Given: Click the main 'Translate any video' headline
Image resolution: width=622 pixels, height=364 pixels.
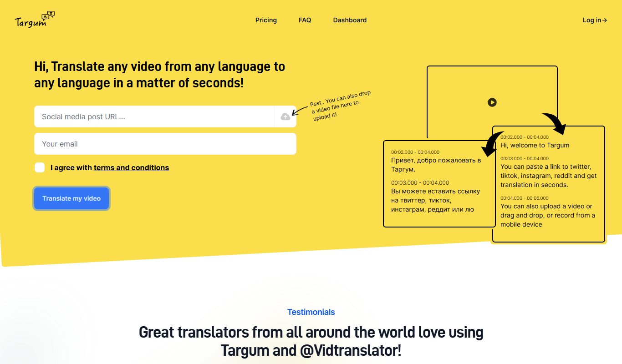Looking at the screenshot, I should click(x=159, y=75).
